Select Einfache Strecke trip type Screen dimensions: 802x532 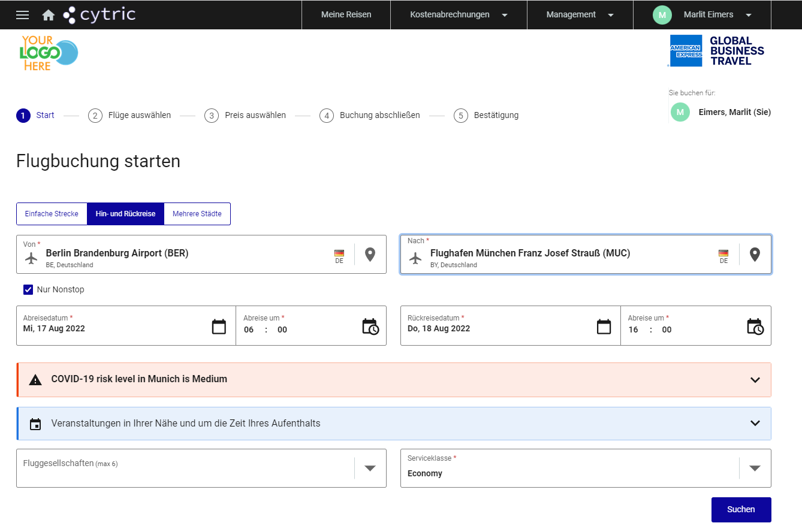52,214
